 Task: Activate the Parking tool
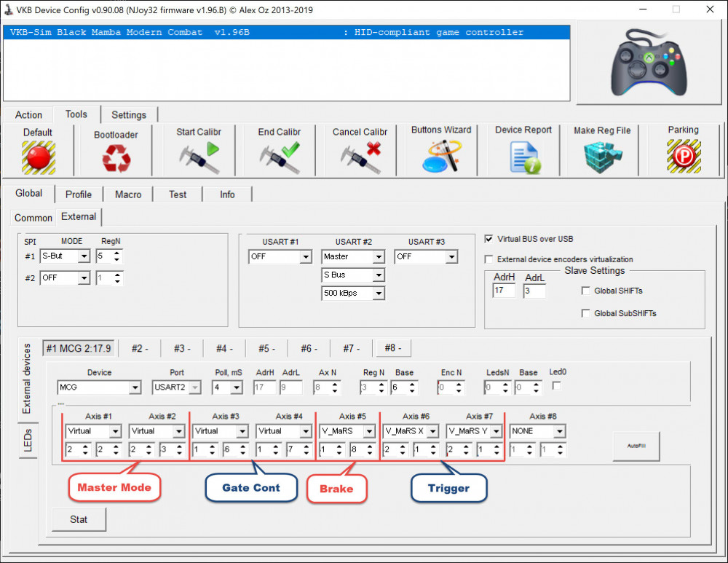(683, 154)
